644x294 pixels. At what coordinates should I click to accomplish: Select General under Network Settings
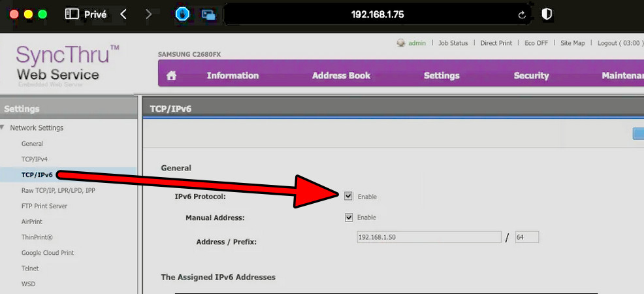click(x=32, y=144)
